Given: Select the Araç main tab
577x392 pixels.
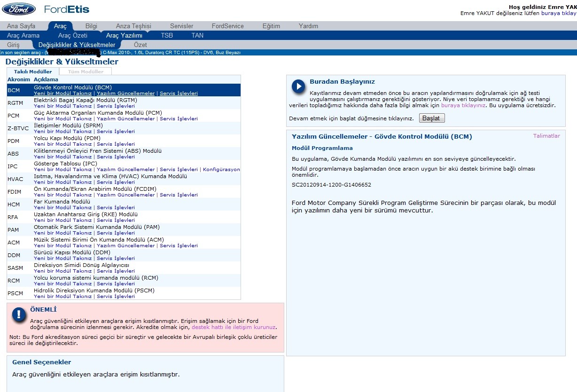Looking at the screenshot, I should point(60,26).
